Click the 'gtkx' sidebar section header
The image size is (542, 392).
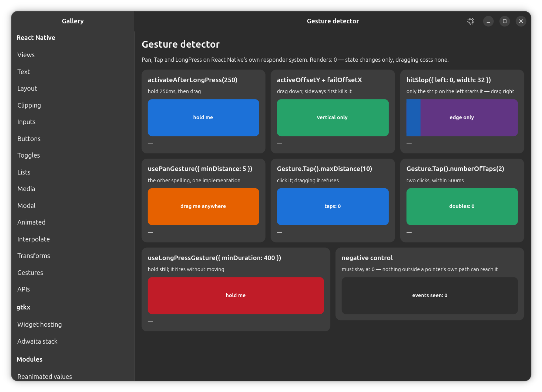tap(23, 307)
